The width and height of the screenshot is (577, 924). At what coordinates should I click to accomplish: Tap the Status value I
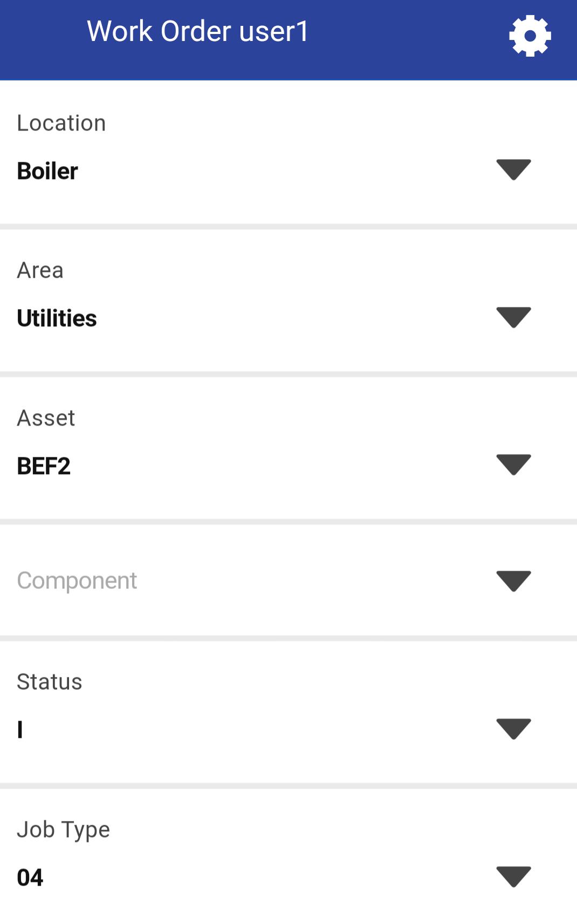click(20, 730)
